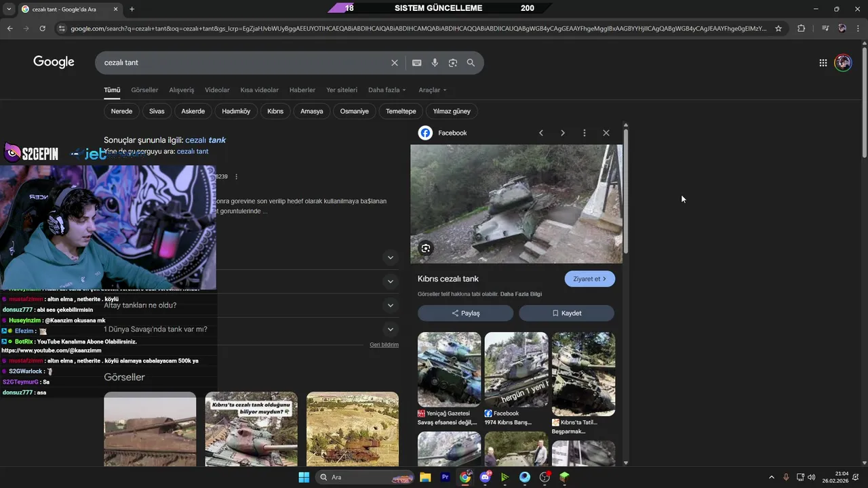The height and width of the screenshot is (488, 868).
Task: Open the volume control in tray
Action: 812,477
